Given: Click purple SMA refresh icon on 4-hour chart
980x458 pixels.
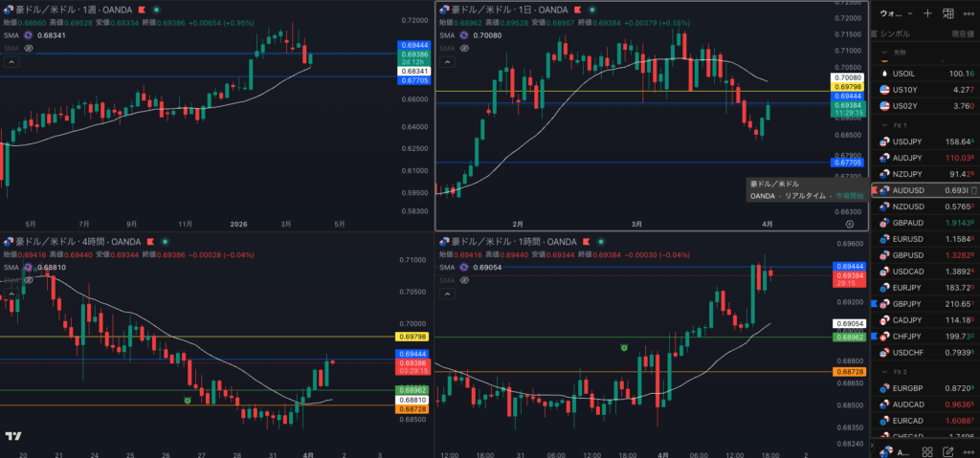Looking at the screenshot, I should click(x=28, y=268).
